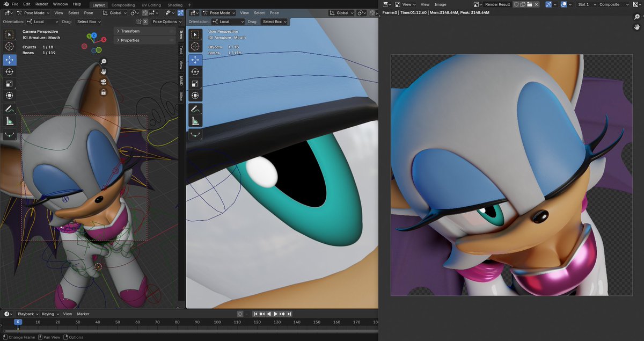Toggle auto keying record button in timeline
Screen dimensions: 644x341
pyautogui.click(x=240, y=314)
